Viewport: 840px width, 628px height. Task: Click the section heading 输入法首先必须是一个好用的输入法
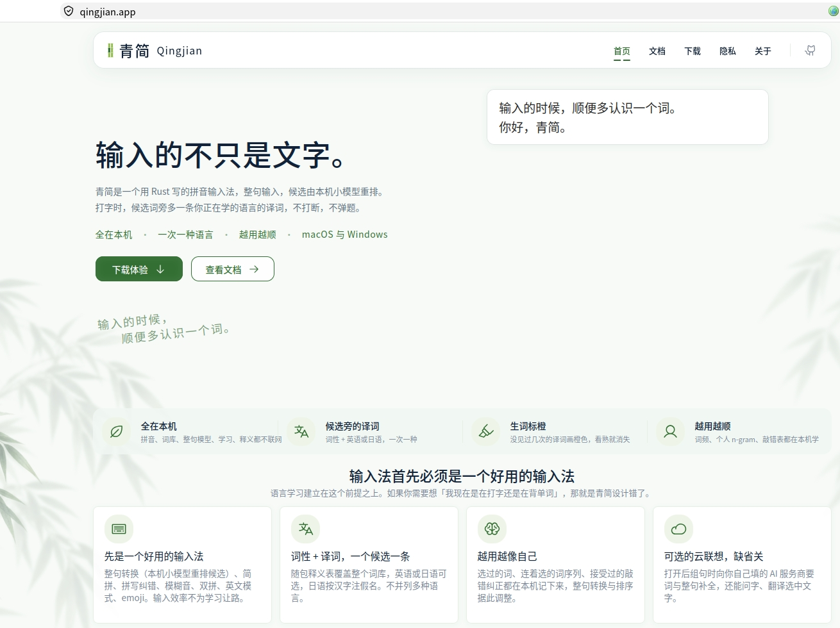pyautogui.click(x=462, y=476)
